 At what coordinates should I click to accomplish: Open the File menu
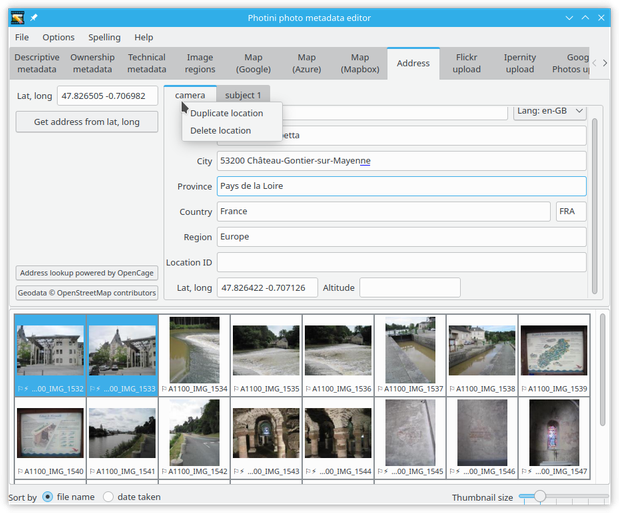click(x=22, y=37)
